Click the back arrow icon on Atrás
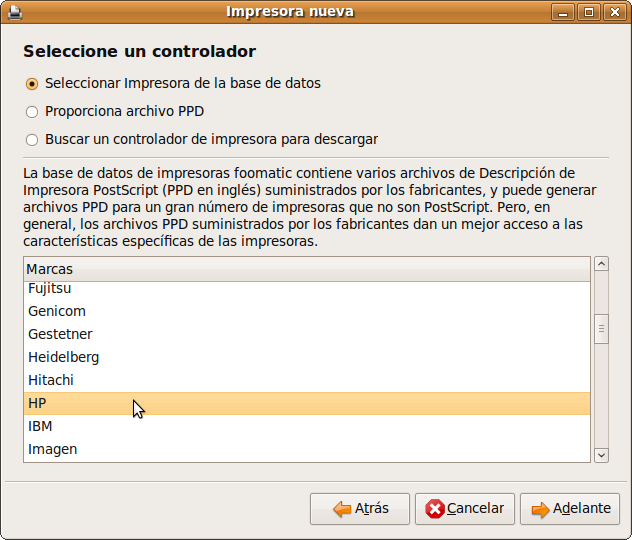632x540 pixels. (341, 509)
